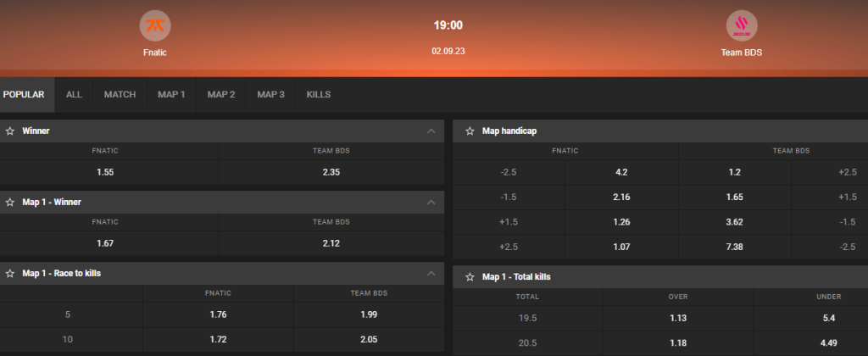Click the 19:00 match start time
The width and height of the screenshot is (868, 356).
(448, 25)
